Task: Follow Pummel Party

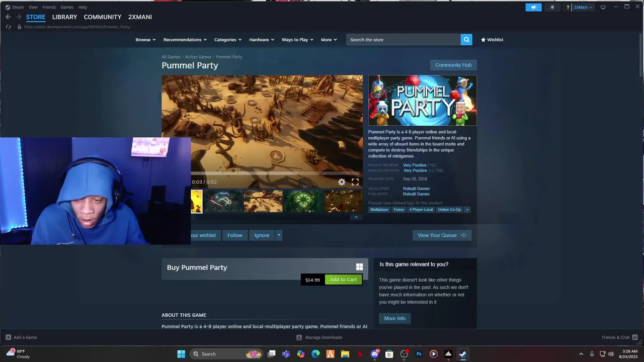Action: (x=235, y=235)
